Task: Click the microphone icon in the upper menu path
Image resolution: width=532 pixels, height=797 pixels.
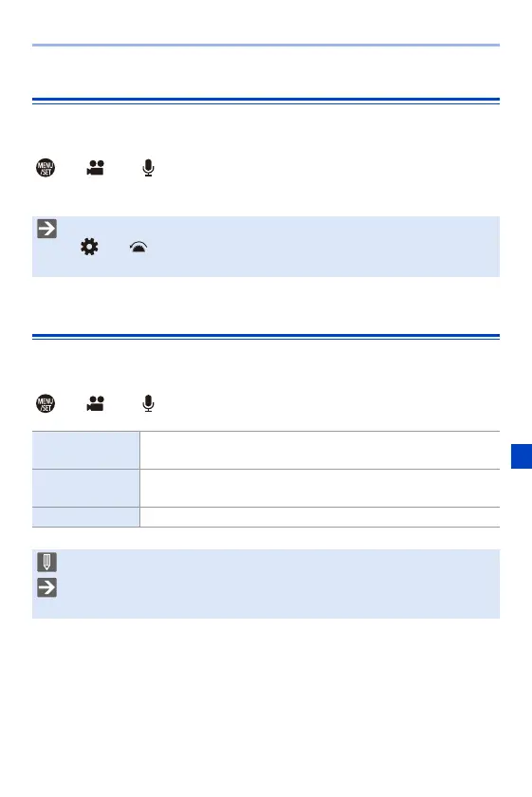Action: pyautogui.click(x=148, y=168)
